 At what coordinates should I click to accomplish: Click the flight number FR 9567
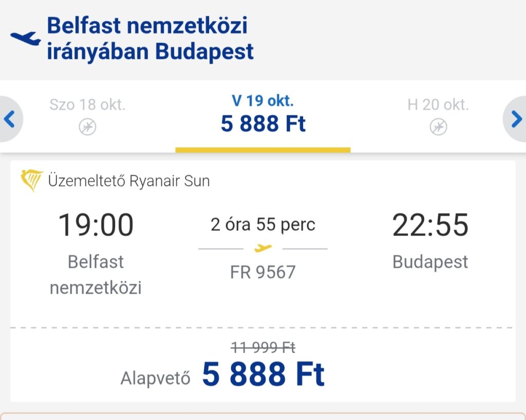(x=262, y=272)
